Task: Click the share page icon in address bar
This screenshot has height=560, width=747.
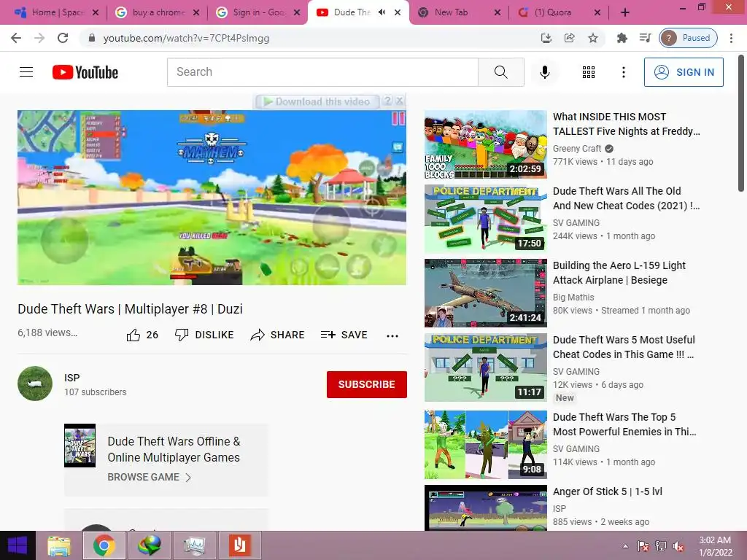Action: point(569,38)
